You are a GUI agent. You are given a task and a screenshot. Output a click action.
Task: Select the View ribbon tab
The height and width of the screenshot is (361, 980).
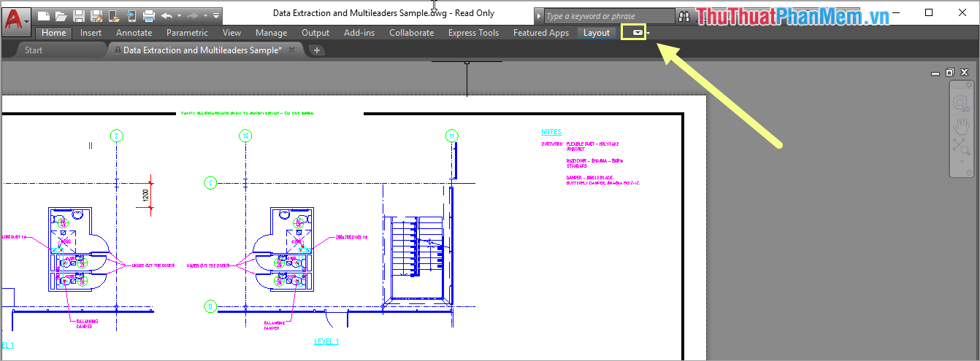pyautogui.click(x=232, y=33)
